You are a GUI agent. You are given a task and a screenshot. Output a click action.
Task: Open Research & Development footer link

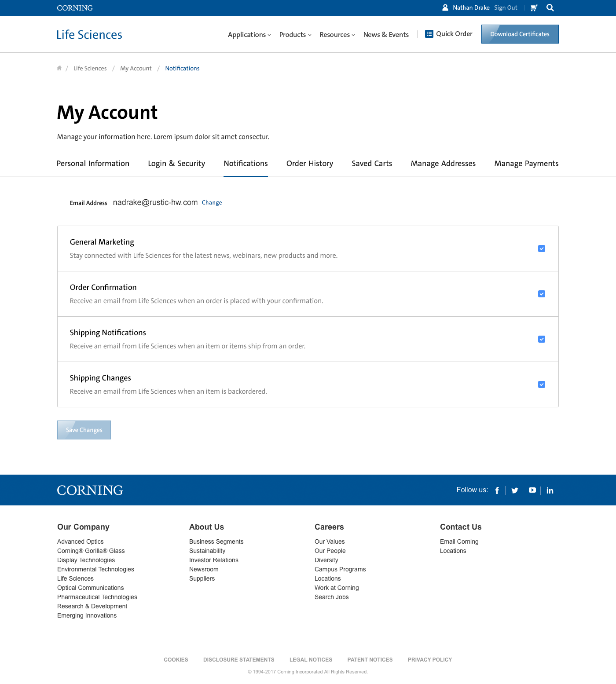[x=92, y=606]
